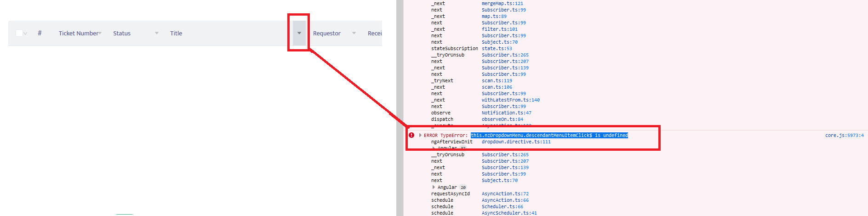Open the filter.ts:101 source link
Image resolution: width=868 pixels, height=216 pixels.
pyautogui.click(x=499, y=29)
